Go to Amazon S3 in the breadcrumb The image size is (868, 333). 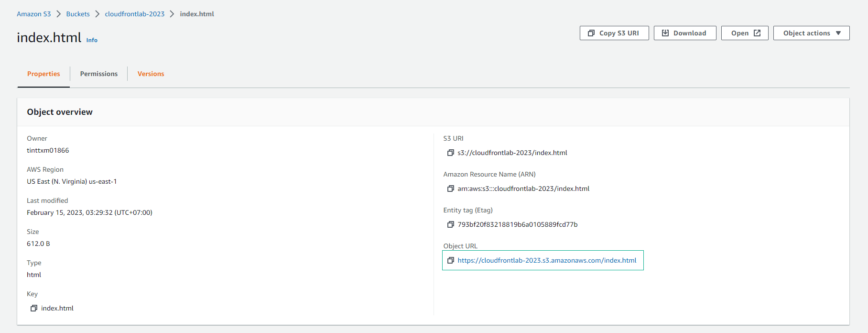point(34,14)
